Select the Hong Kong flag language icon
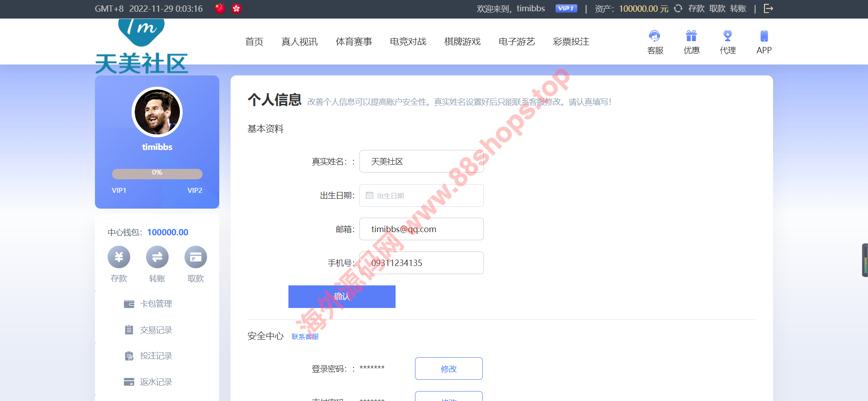 point(236,9)
